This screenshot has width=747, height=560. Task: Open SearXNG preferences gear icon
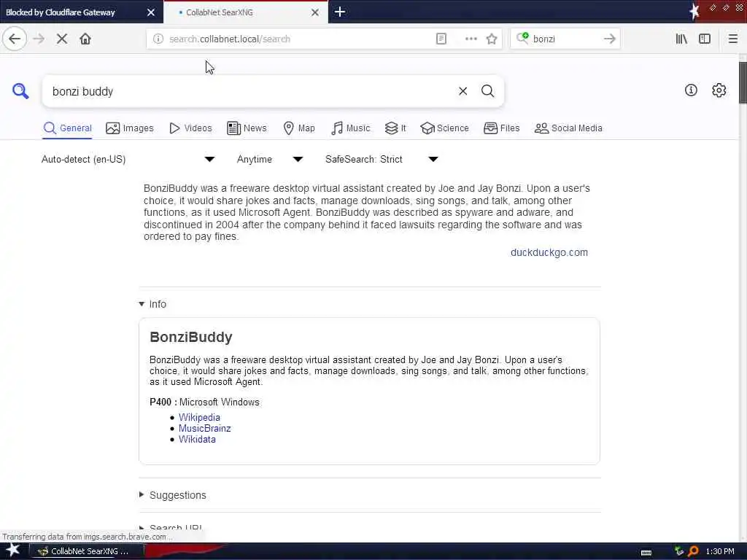click(719, 90)
